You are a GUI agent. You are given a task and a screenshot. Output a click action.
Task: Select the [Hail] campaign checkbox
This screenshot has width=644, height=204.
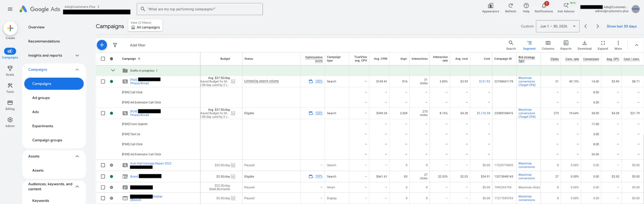[x=103, y=82]
